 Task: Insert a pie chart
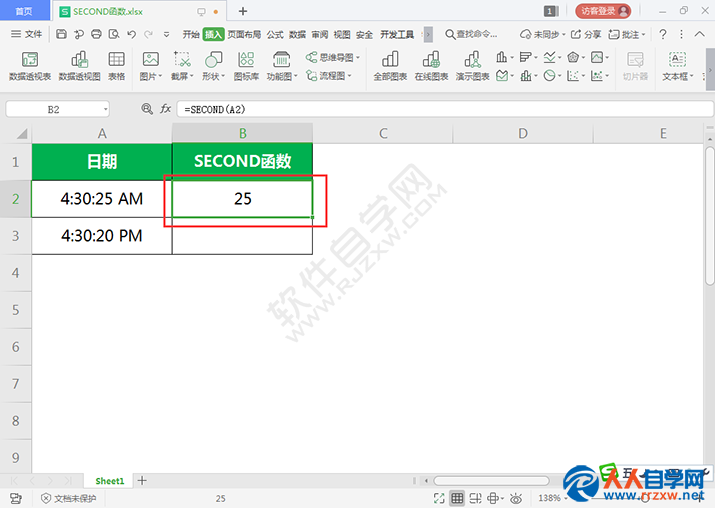click(549, 76)
